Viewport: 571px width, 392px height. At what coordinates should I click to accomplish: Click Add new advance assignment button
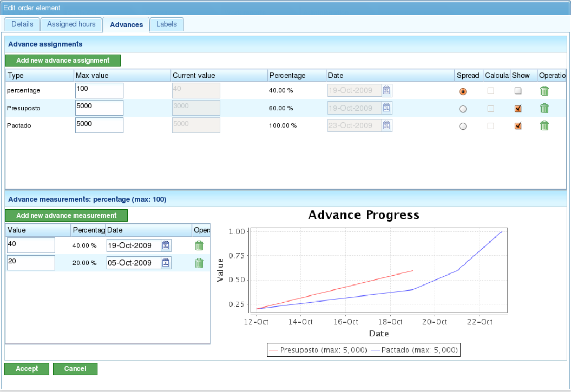point(63,61)
